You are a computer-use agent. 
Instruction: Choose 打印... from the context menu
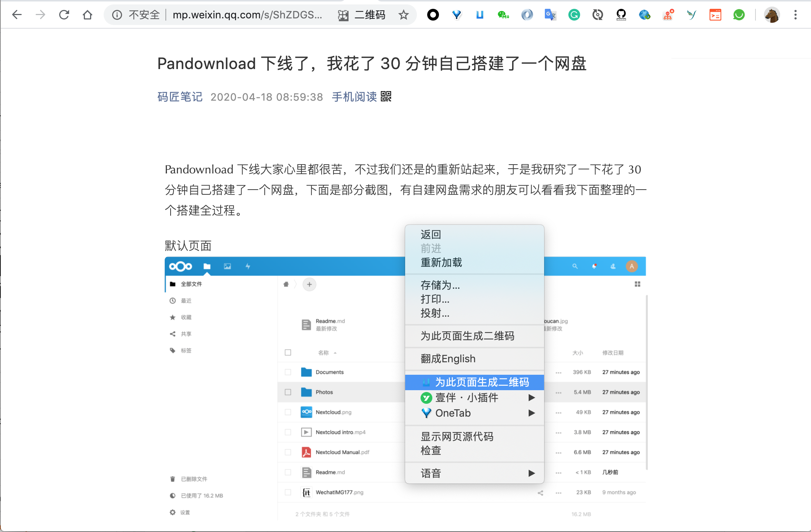click(474, 299)
